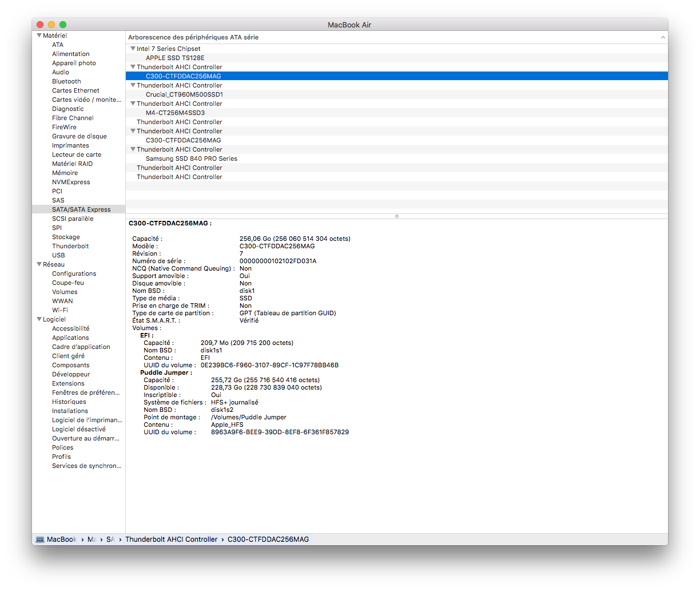Select APPLE SSD TS128E device
Viewport: 700px width, 591px height.
tap(175, 58)
